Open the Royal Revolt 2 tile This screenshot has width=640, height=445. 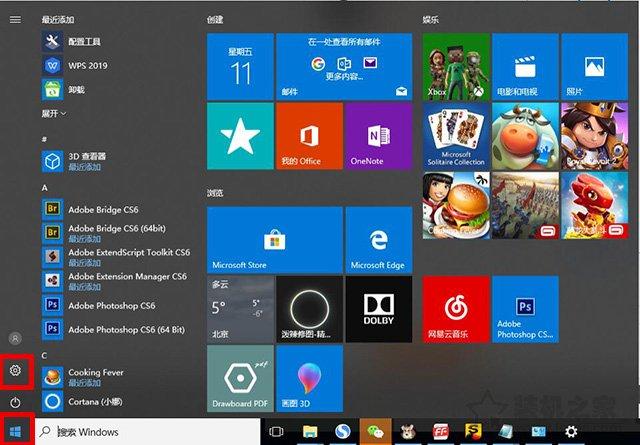point(595,136)
